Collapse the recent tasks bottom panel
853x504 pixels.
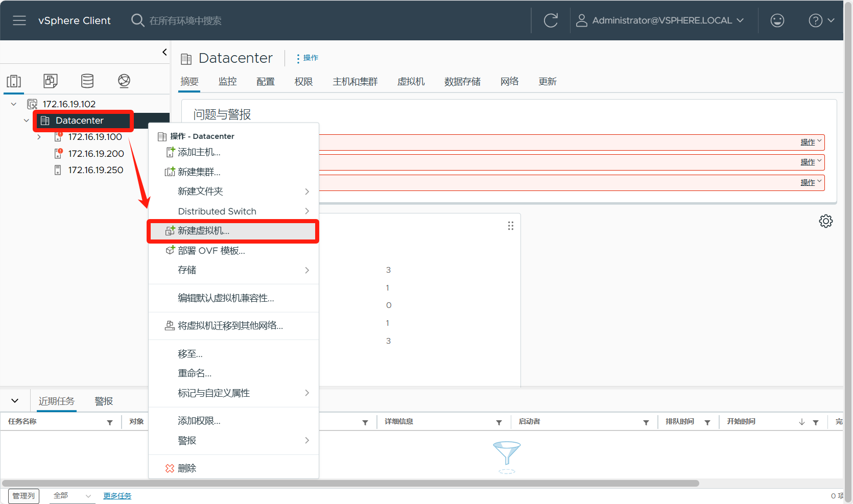pyautogui.click(x=15, y=401)
